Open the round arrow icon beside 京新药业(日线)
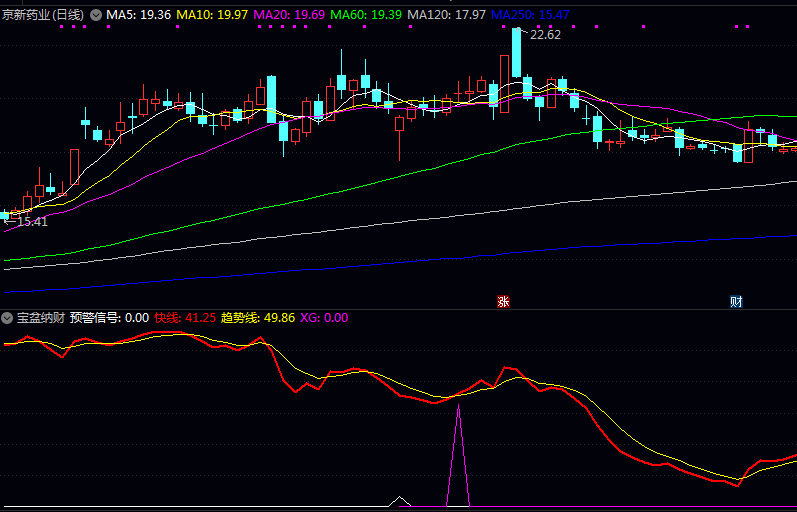 click(96, 15)
